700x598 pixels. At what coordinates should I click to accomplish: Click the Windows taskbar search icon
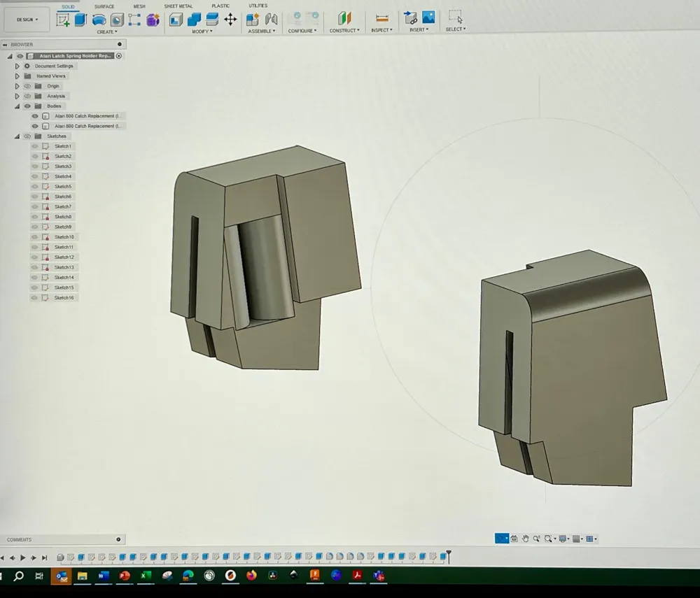(x=19, y=576)
